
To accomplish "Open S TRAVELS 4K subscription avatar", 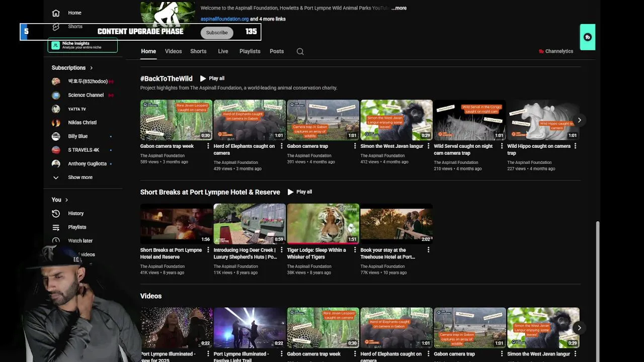I will (x=56, y=150).
